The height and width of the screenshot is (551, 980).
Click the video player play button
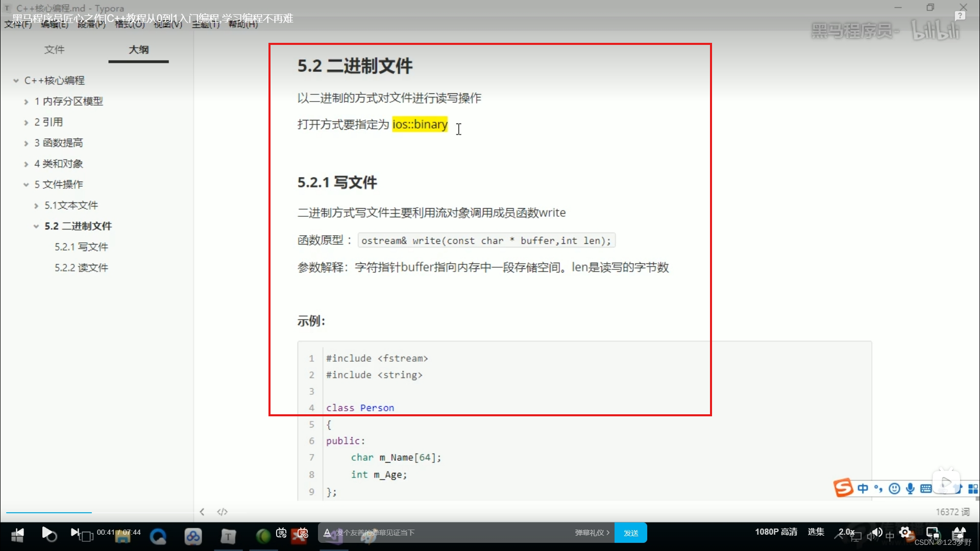(x=47, y=533)
